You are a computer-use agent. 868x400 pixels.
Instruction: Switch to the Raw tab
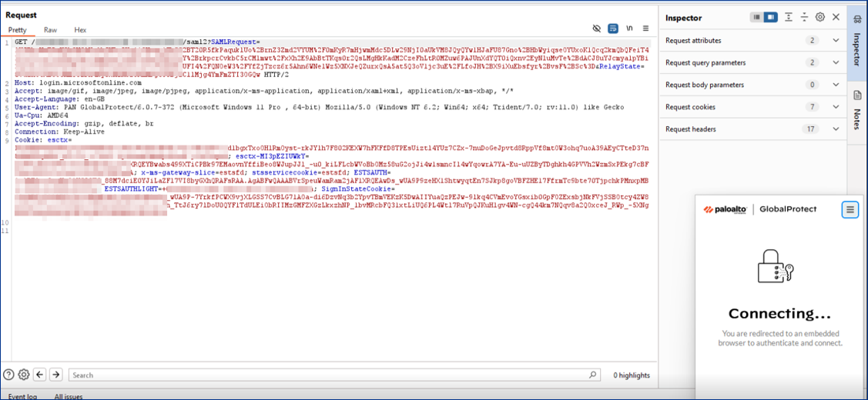pyautogui.click(x=50, y=30)
